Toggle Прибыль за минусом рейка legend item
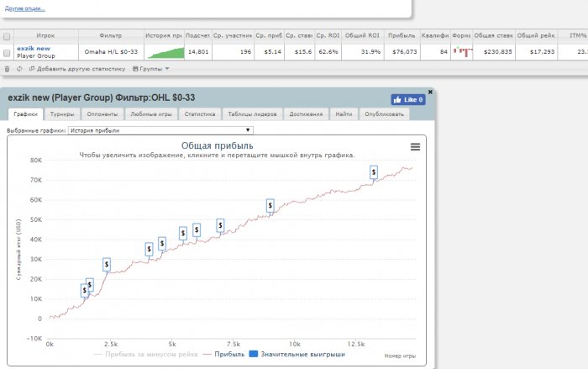The width and height of the screenshot is (588, 369). [146, 354]
